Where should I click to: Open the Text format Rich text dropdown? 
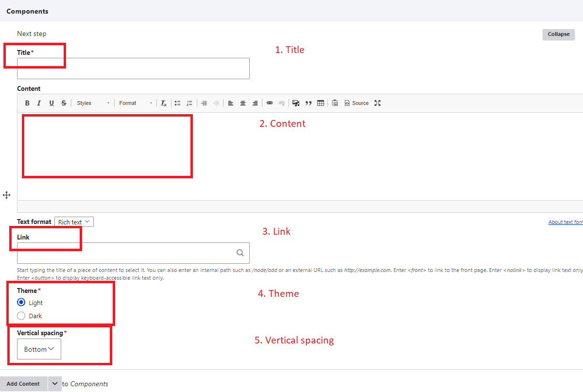(74, 222)
